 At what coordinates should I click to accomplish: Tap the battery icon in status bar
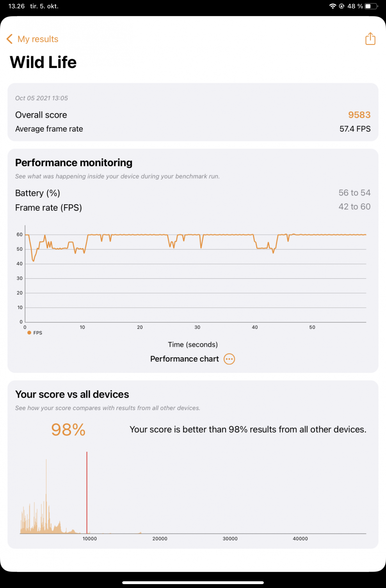tap(371, 6)
